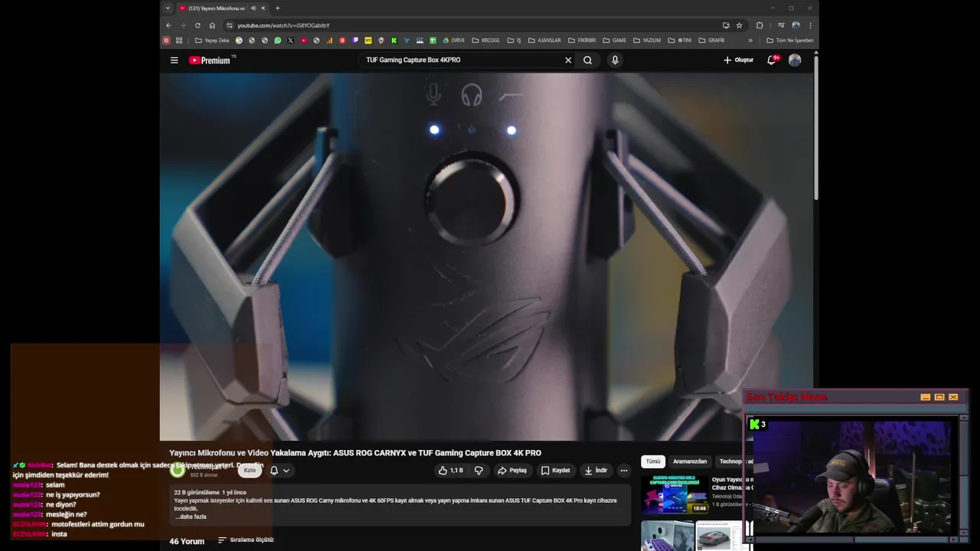Expand the channel notification bell dropdown
The width and height of the screenshot is (980, 551).
[279, 471]
